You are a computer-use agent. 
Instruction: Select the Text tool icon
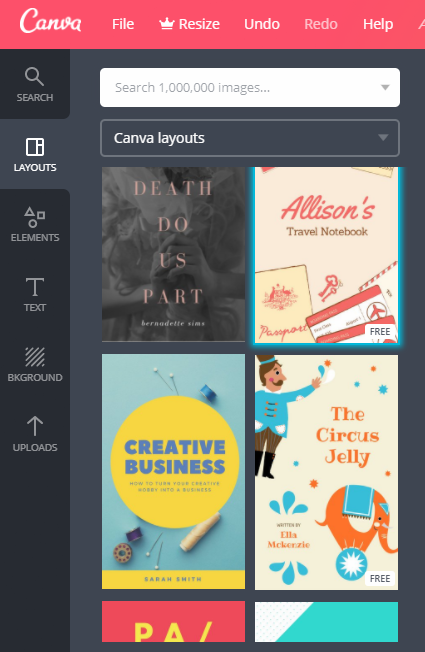[35, 287]
